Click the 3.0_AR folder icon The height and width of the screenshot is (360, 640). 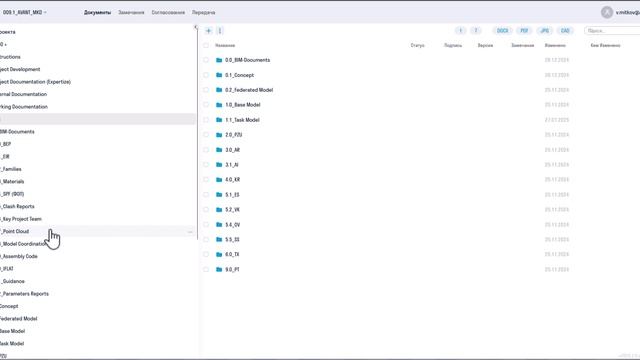[x=219, y=150]
